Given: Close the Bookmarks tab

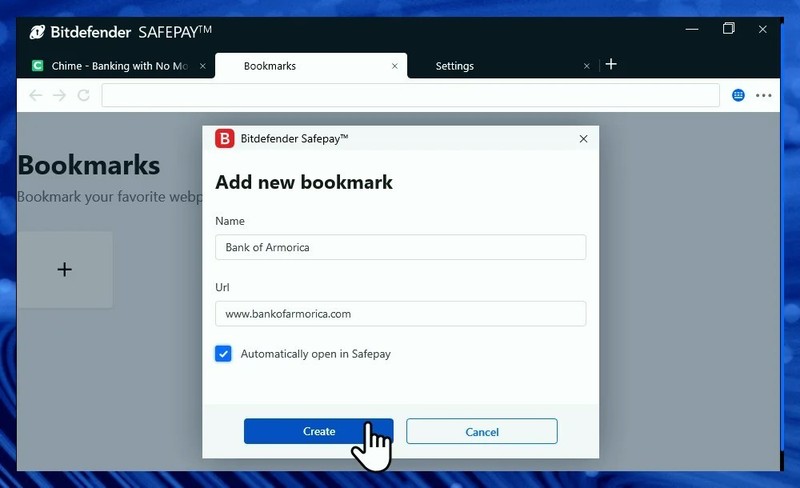Looking at the screenshot, I should [394, 66].
